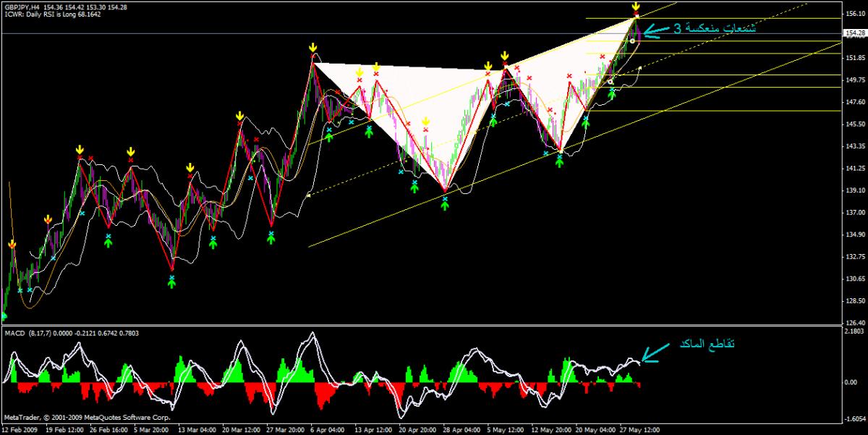Click the green up arrow below the 130.65 trough
Screen dimensions: 868x435
pos(171,282)
